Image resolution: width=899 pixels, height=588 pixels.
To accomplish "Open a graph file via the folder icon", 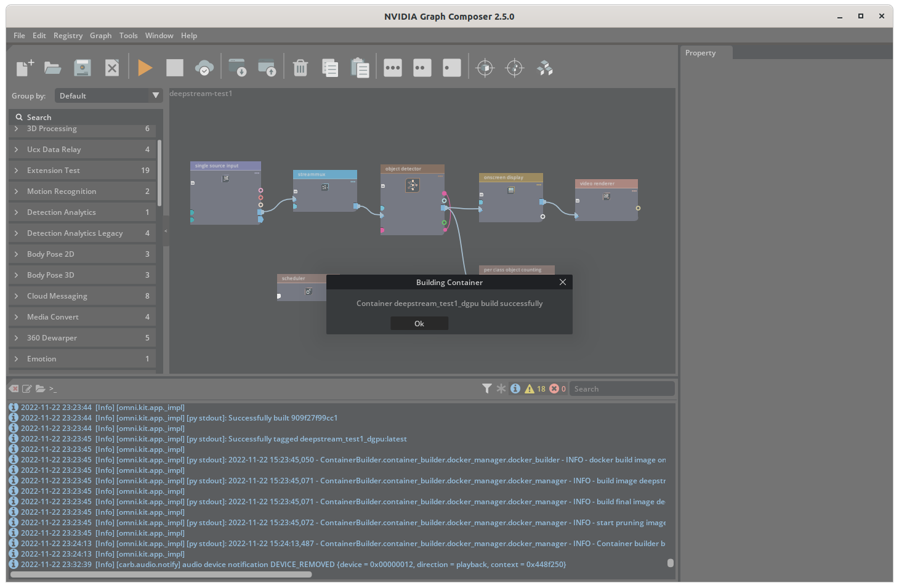I will pyautogui.click(x=53, y=68).
